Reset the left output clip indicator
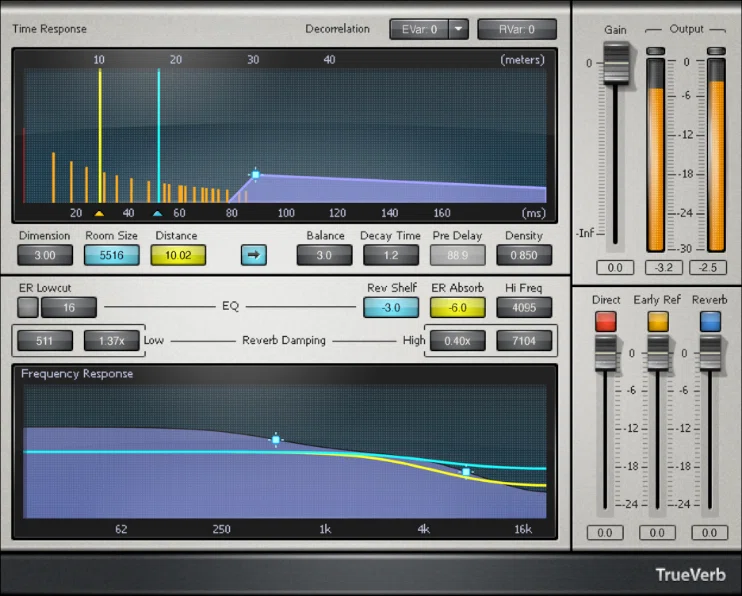Image resolution: width=742 pixels, height=596 pixels. (x=656, y=51)
